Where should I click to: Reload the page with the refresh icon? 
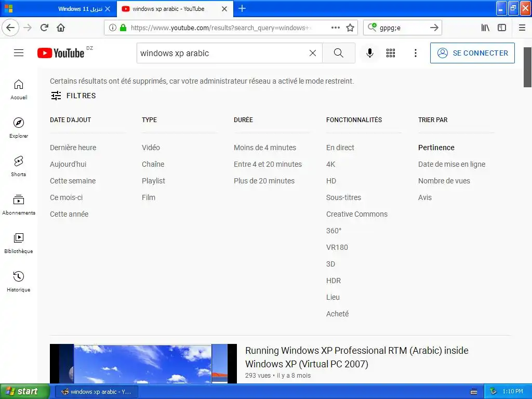point(44,28)
